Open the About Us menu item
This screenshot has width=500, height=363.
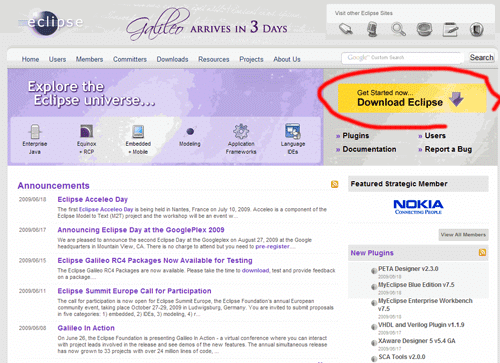click(287, 59)
